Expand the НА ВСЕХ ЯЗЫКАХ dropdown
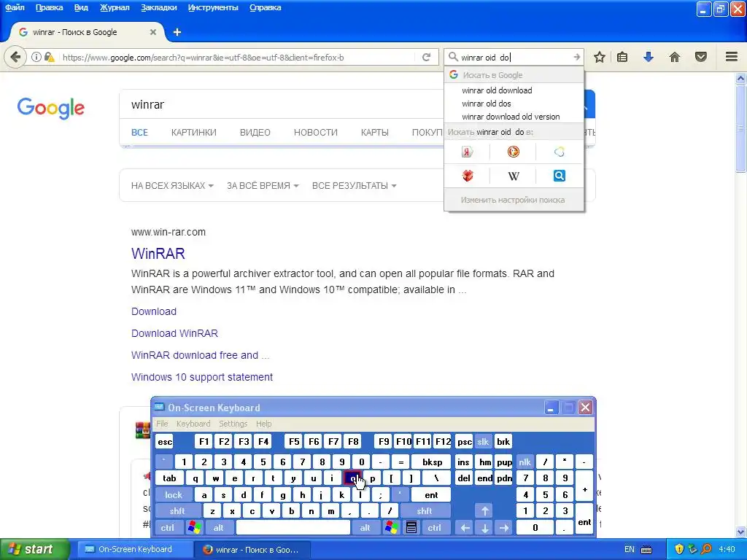The width and height of the screenshot is (747, 560). pos(172,186)
